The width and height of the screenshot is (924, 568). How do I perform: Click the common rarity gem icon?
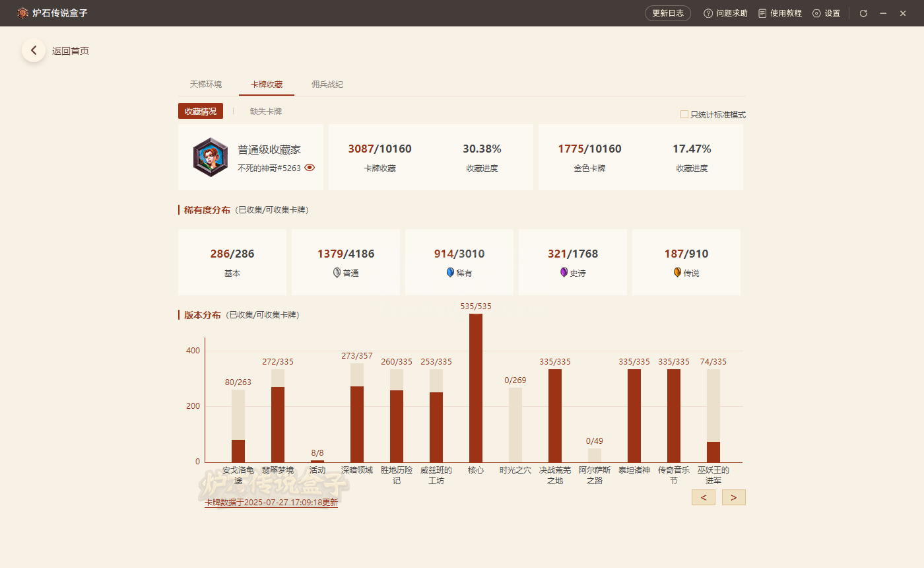pyautogui.click(x=337, y=272)
